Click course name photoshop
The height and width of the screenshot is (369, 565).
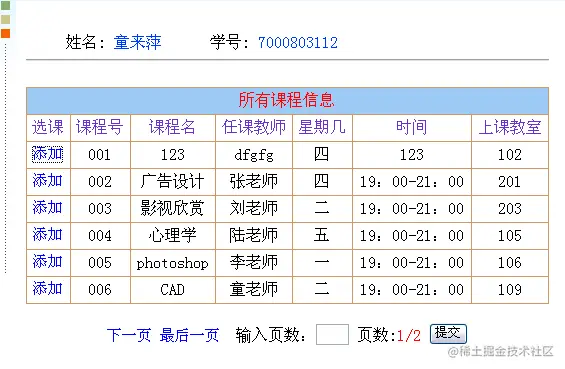point(172,263)
